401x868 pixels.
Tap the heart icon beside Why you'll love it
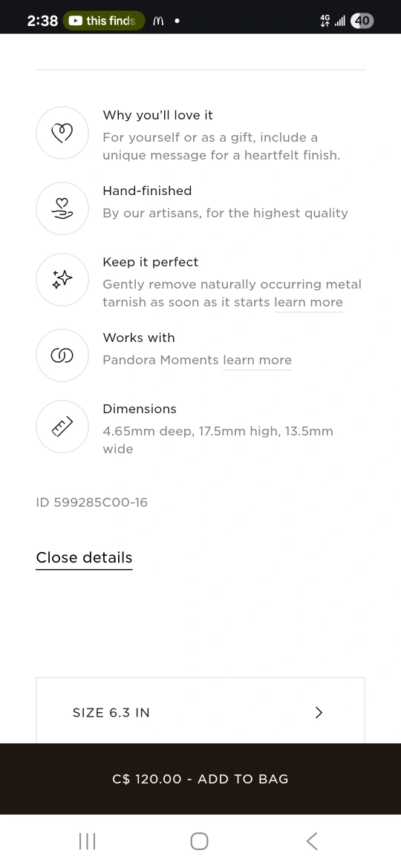click(62, 133)
